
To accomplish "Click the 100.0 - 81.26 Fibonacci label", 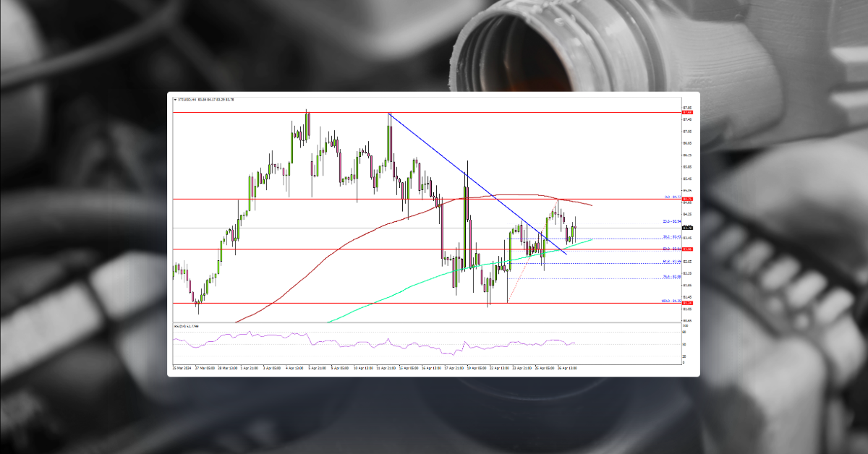I will 673,301.
